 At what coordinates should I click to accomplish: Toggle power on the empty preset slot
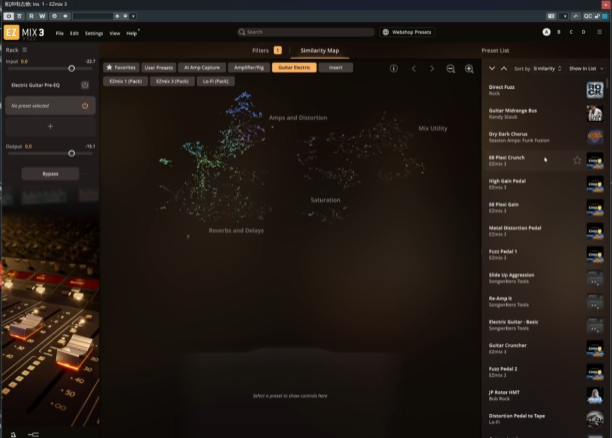85,105
